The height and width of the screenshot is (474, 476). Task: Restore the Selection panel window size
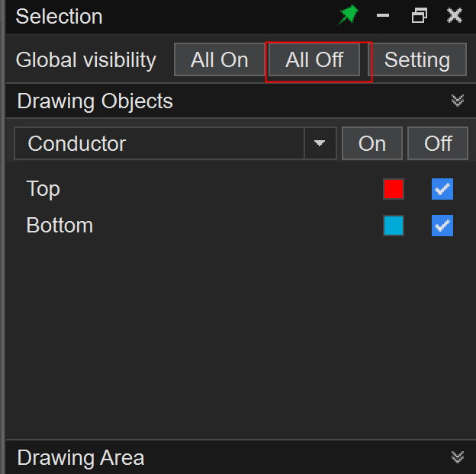(419, 16)
